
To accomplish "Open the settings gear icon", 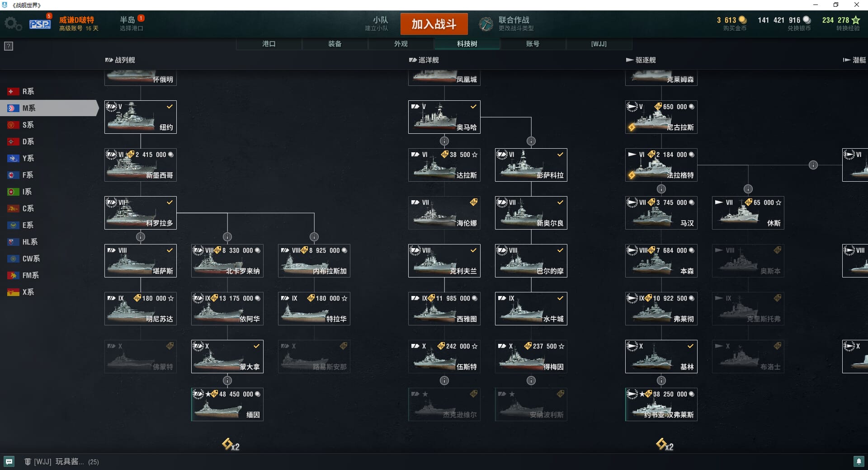I will pos(13,24).
